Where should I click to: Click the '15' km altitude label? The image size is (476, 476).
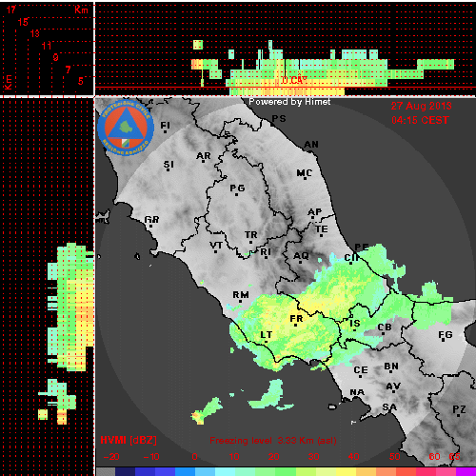23,22
